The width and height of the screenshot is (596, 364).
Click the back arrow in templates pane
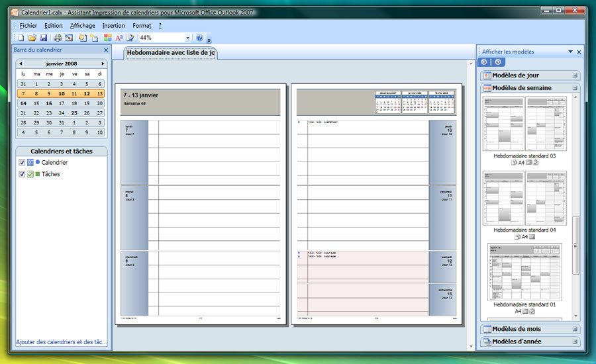click(484, 62)
